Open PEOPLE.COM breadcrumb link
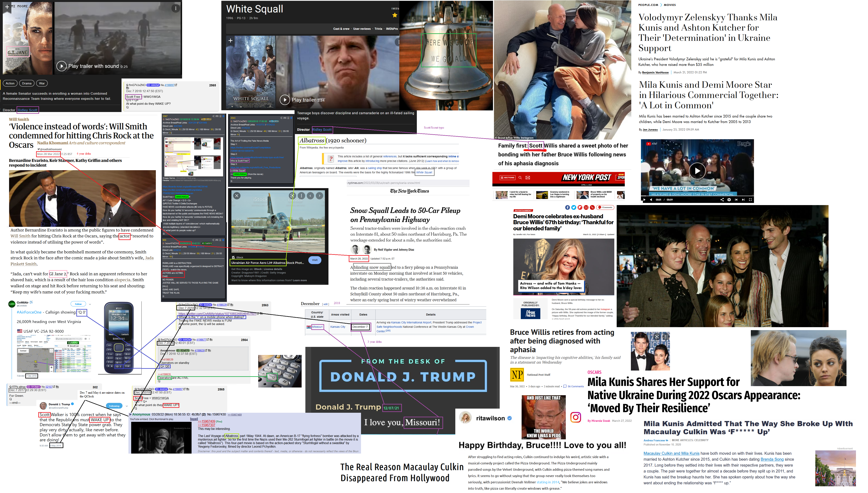The height and width of the screenshot is (493, 868). coord(648,5)
